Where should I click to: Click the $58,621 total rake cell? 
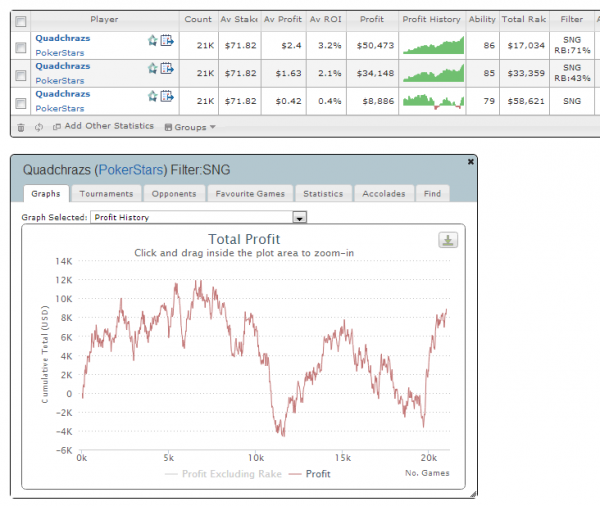tap(526, 101)
